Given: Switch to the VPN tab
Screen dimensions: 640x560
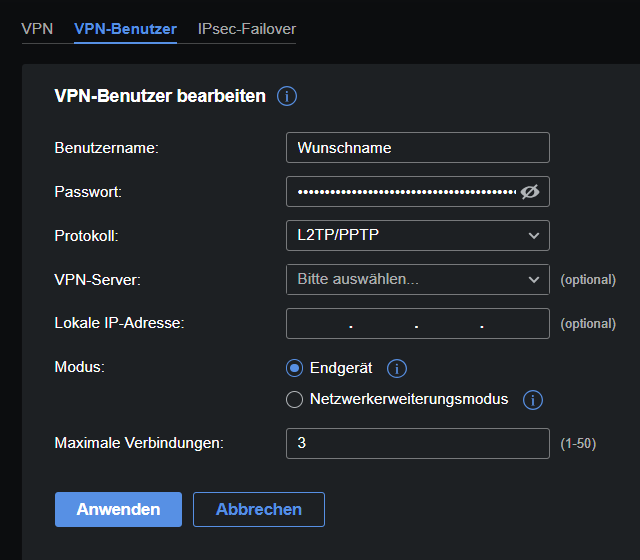Looking at the screenshot, I should click(x=37, y=29).
